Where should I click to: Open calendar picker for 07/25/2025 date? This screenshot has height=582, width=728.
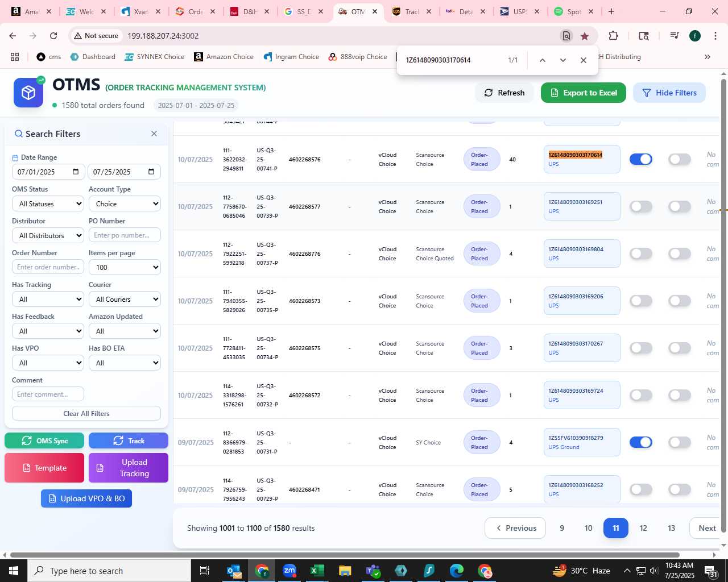pos(151,172)
